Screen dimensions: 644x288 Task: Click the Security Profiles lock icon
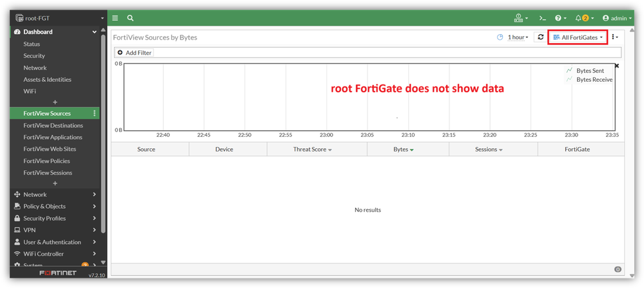click(17, 218)
